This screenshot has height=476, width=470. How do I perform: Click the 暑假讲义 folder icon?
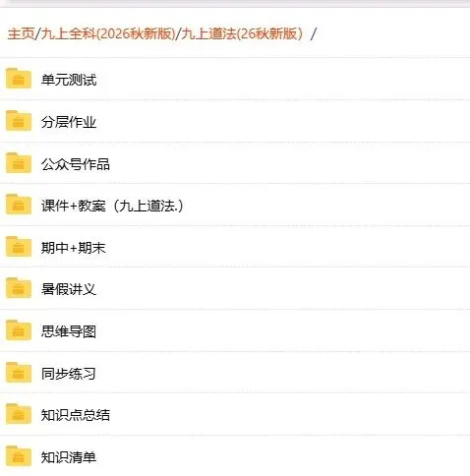click(19, 288)
